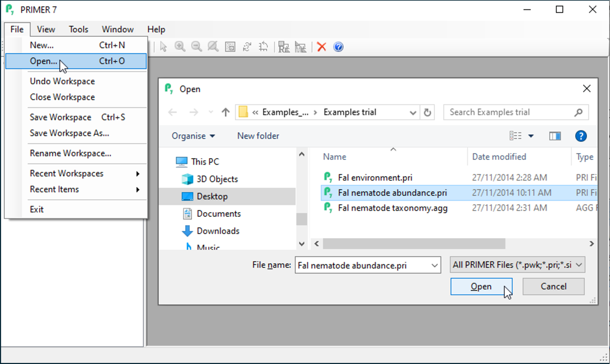Click the change view layout icon

[x=516, y=136]
